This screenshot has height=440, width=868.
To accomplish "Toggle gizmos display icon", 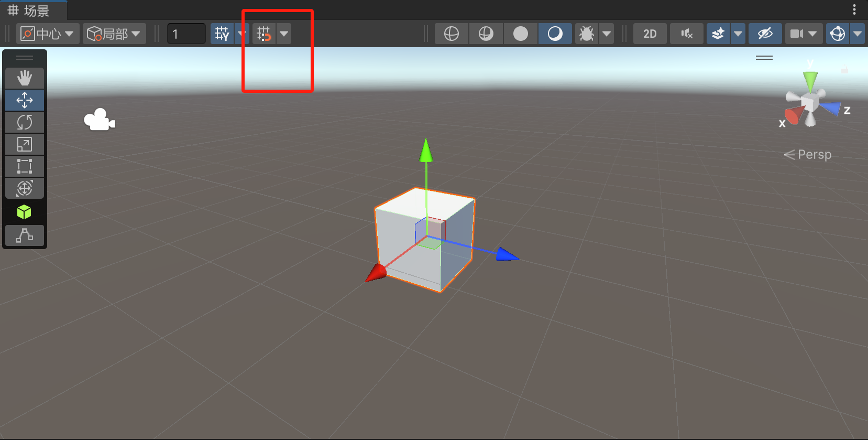I will point(838,34).
